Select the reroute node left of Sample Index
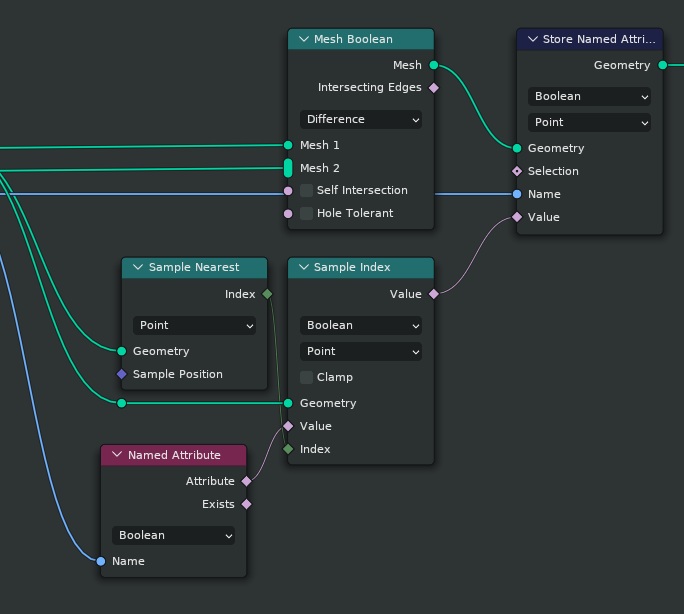The height and width of the screenshot is (614, 684). [122, 403]
